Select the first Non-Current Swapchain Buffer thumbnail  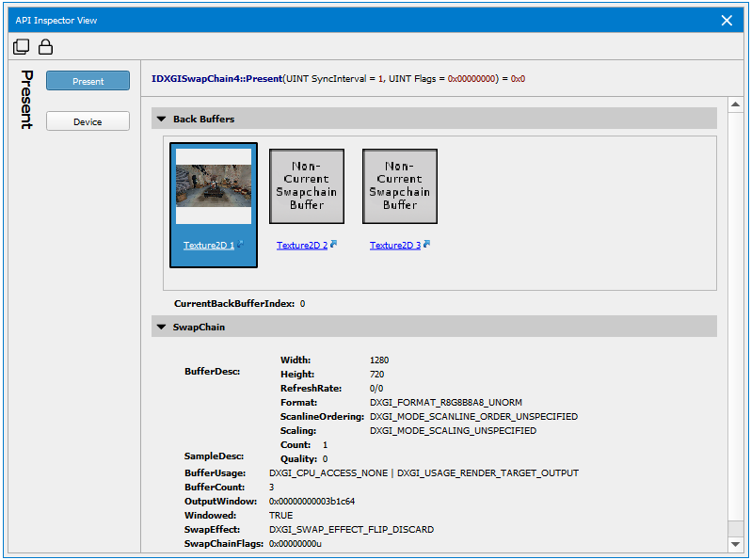307,186
